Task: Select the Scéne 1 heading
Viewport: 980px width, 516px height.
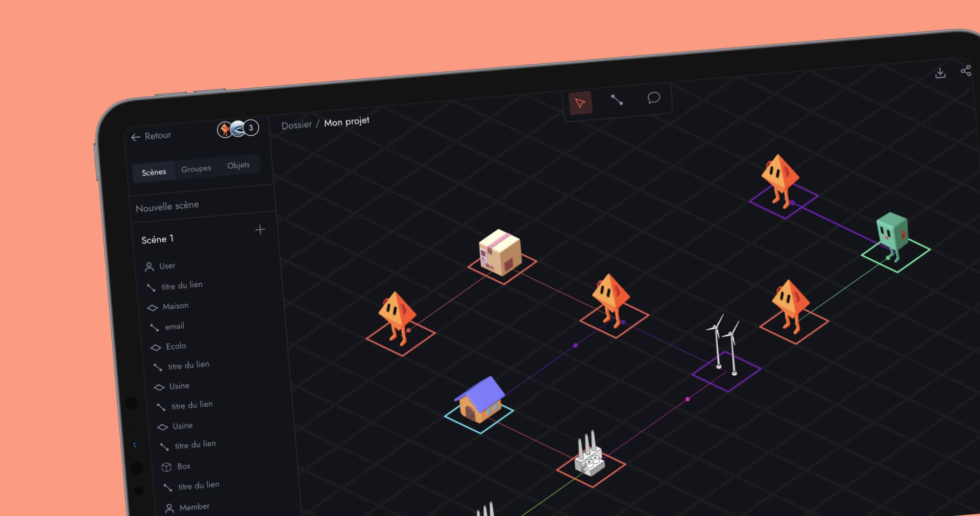Action: (x=157, y=239)
